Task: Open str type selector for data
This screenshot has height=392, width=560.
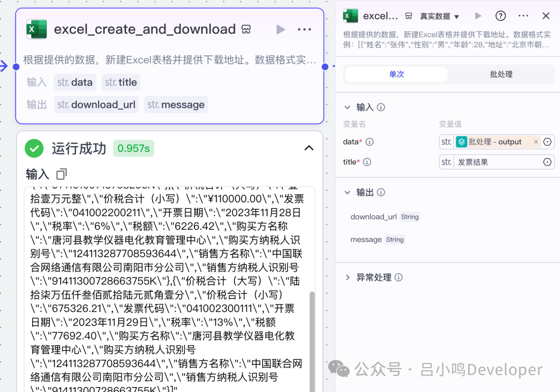Action: click(x=446, y=142)
